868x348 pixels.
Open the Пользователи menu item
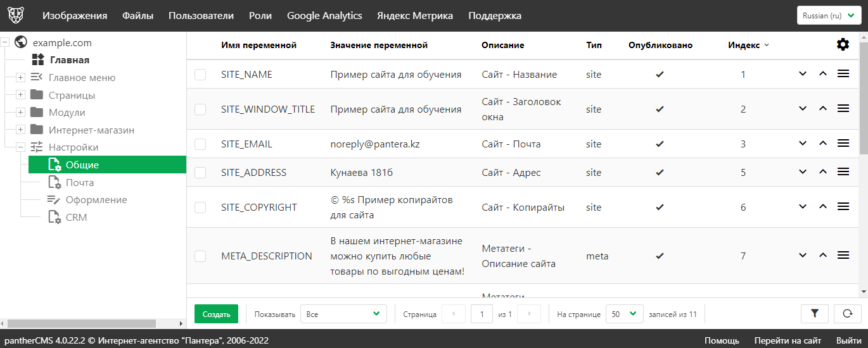(201, 16)
